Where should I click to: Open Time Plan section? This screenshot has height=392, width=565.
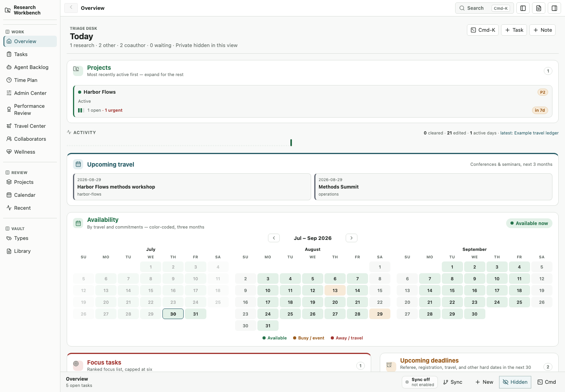pos(30,80)
